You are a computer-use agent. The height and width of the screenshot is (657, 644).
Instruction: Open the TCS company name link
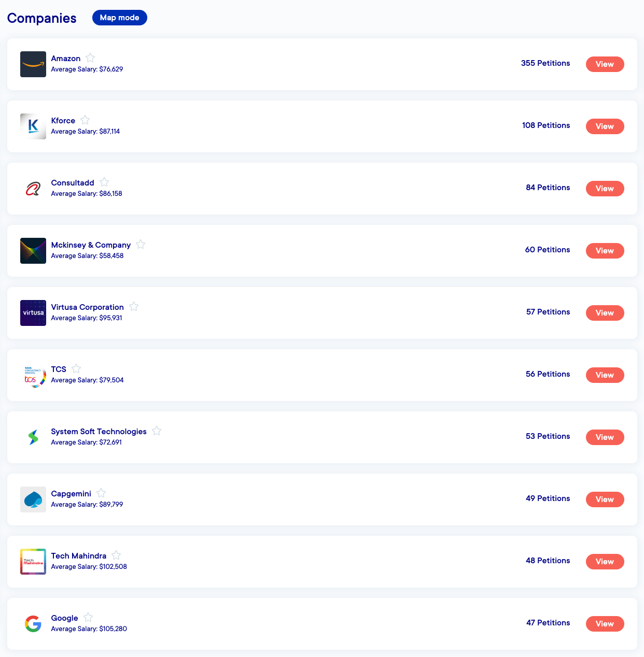[59, 369]
